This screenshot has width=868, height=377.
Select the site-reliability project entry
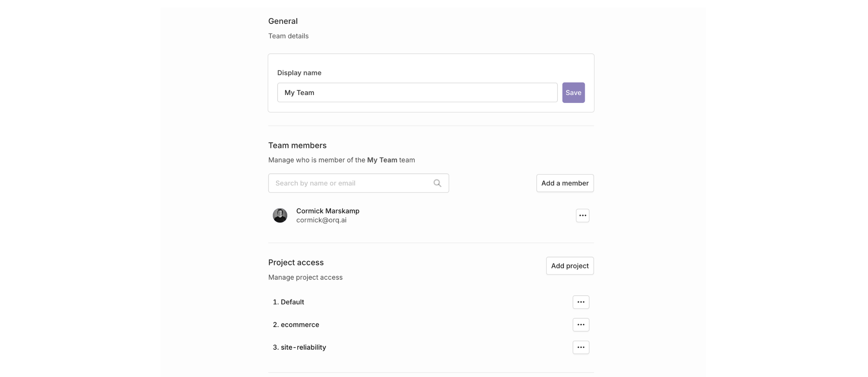click(x=303, y=347)
